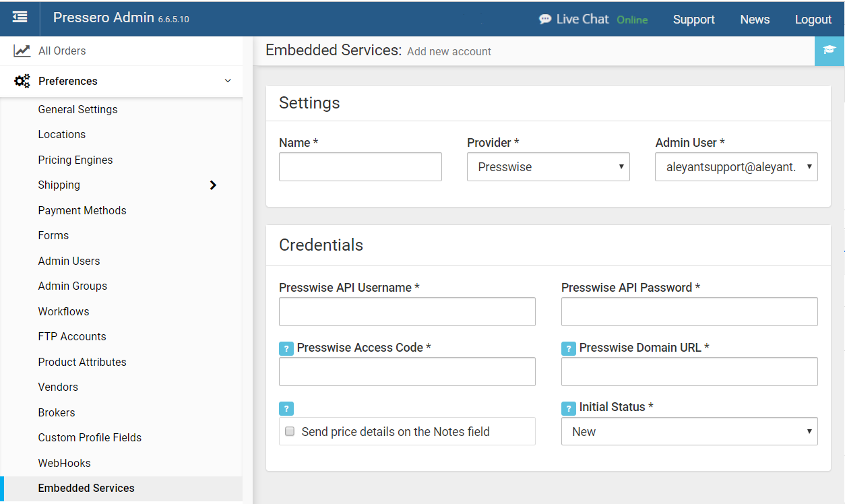Click the Live Chat speech bubble icon
The width and height of the screenshot is (845, 504).
coord(545,20)
